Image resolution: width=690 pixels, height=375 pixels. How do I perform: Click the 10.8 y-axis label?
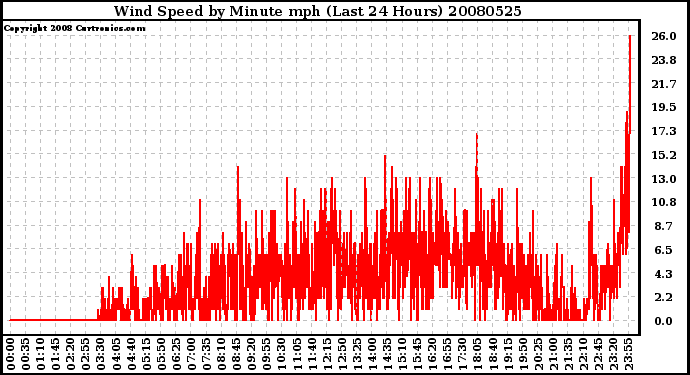664,202
